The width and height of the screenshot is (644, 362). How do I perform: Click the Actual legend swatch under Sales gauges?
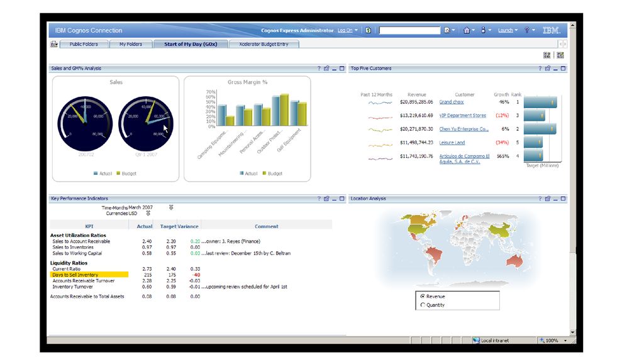pos(96,173)
